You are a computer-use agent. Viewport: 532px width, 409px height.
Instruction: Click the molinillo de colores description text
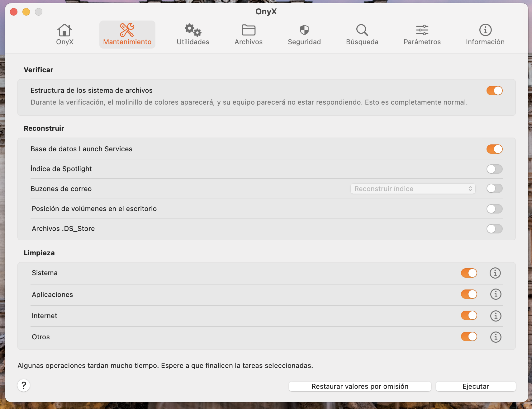(x=249, y=102)
